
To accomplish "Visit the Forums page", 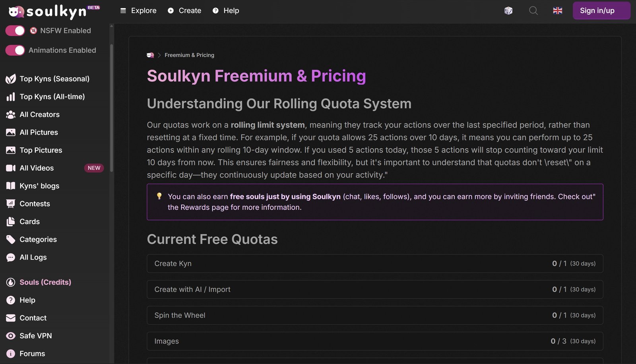I will point(32,353).
